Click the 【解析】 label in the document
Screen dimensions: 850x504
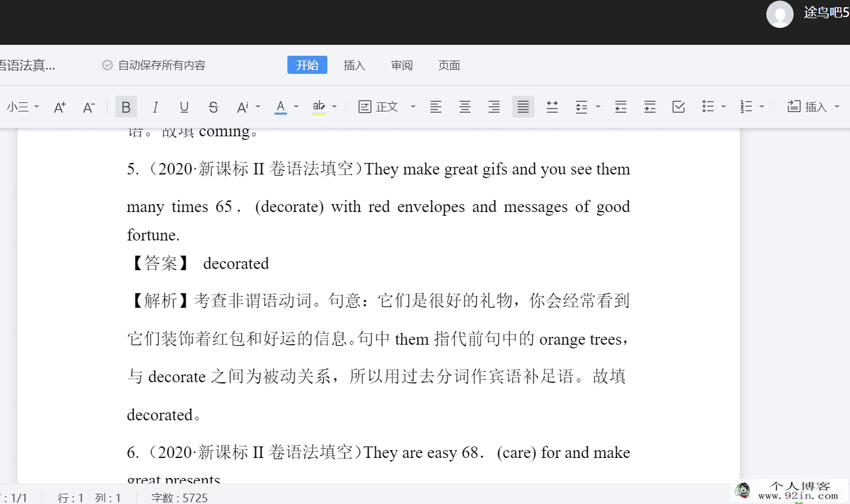click(161, 300)
